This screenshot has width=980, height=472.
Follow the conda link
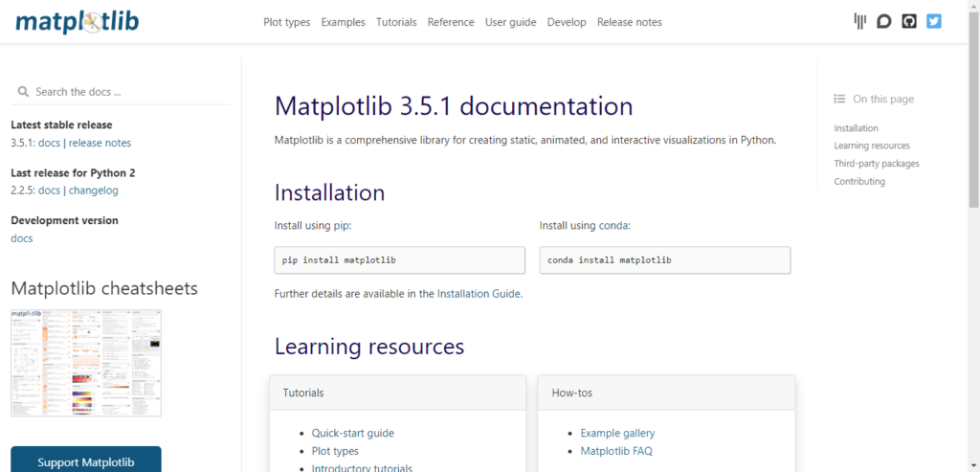coord(613,225)
